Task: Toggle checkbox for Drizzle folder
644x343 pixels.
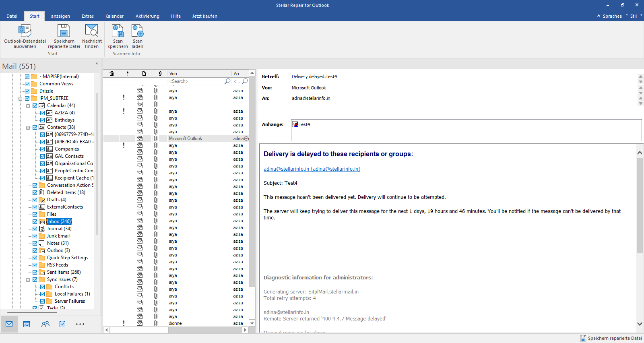Action: pos(27,91)
